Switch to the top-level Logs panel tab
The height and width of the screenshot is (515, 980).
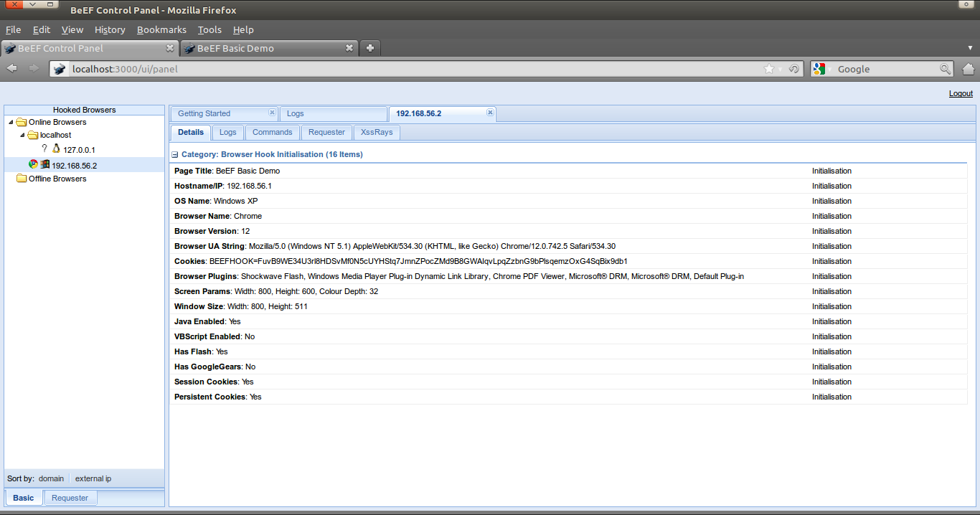coord(333,113)
